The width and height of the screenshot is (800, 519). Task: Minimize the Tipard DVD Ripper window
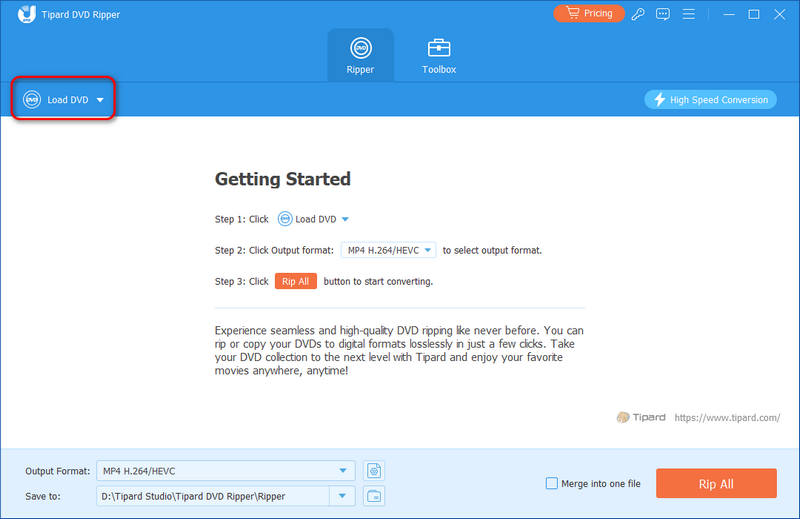(729, 14)
